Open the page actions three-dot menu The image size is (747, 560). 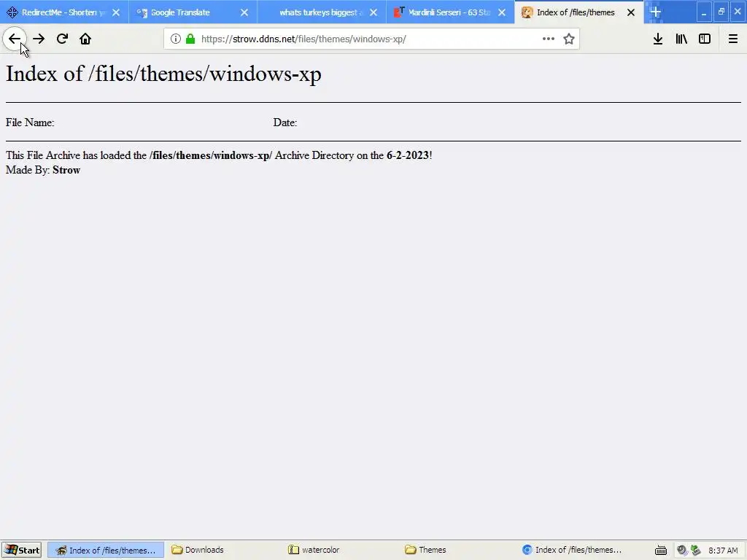pyautogui.click(x=549, y=39)
